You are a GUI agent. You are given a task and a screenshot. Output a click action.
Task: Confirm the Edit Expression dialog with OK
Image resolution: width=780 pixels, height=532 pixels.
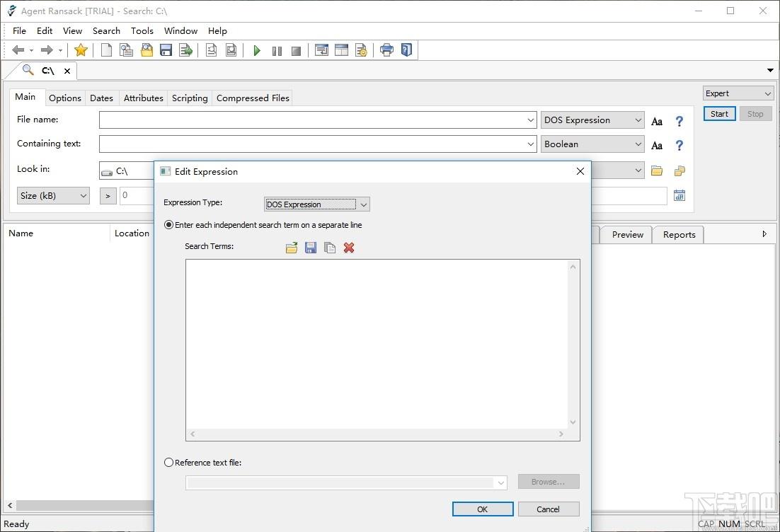(x=483, y=509)
